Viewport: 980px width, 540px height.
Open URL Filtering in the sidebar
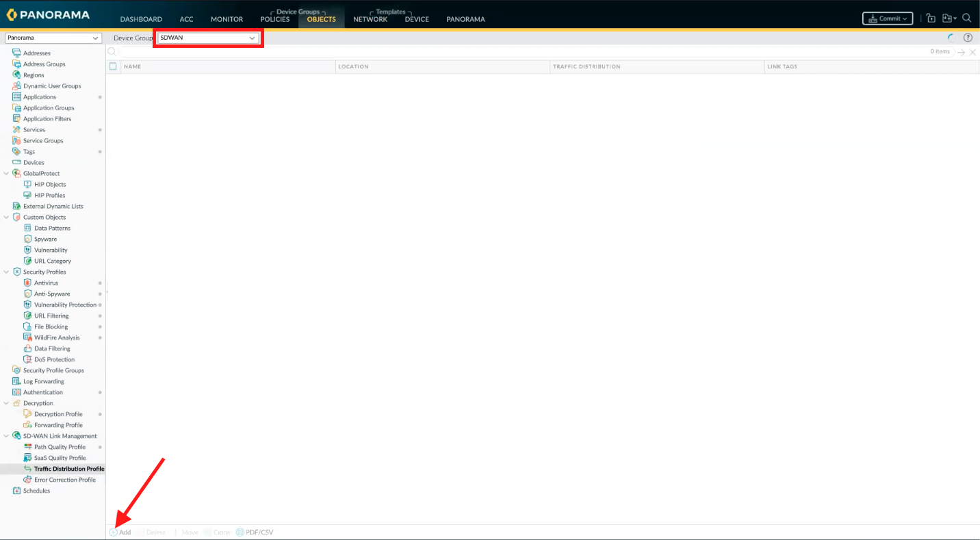pyautogui.click(x=51, y=316)
